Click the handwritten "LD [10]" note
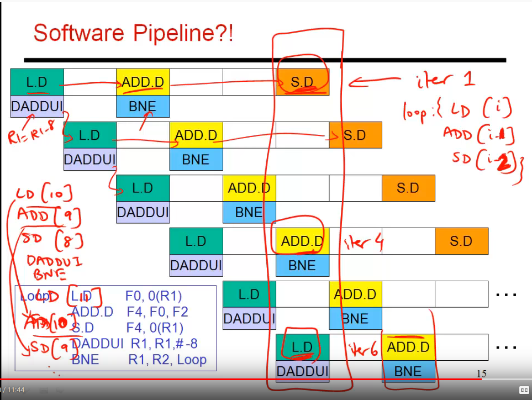Screen dimensions: 532x400 pos(44,195)
